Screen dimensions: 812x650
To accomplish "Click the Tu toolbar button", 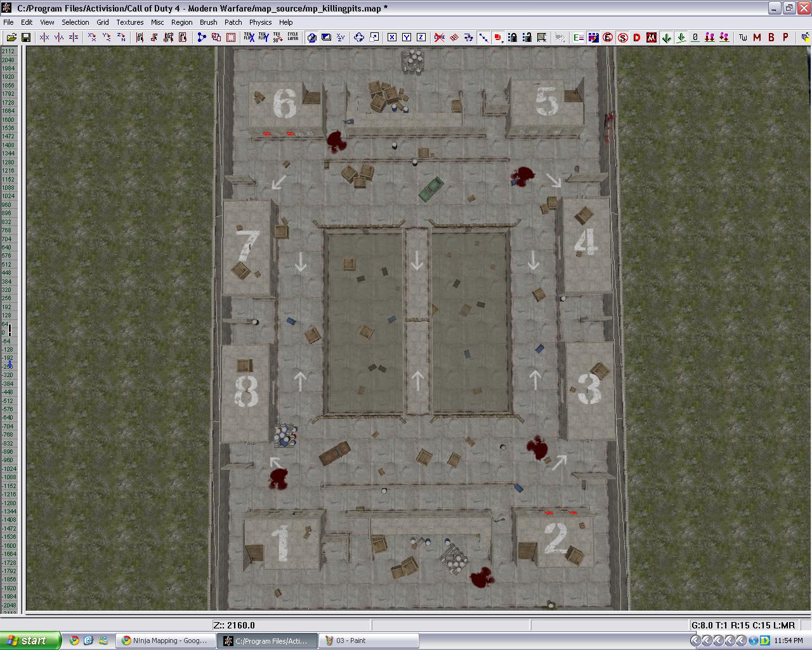I will pyautogui.click(x=743, y=37).
